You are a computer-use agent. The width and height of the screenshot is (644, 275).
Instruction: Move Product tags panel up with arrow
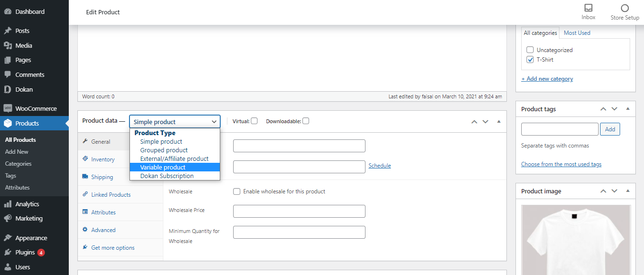tap(603, 109)
